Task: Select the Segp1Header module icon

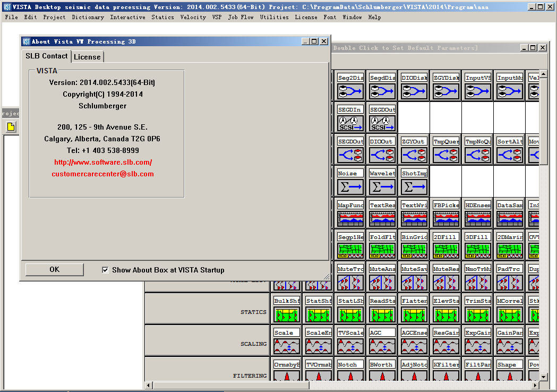Action: pyautogui.click(x=350, y=251)
